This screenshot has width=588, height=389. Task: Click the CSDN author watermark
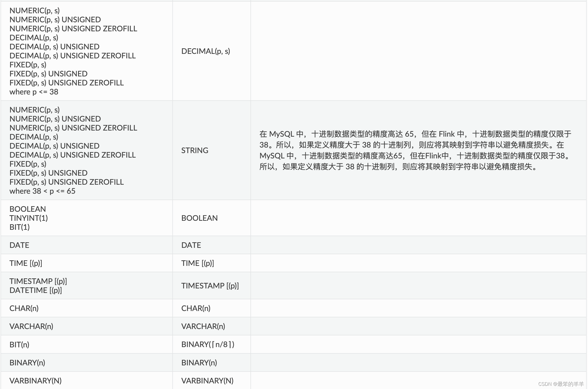(x=561, y=384)
